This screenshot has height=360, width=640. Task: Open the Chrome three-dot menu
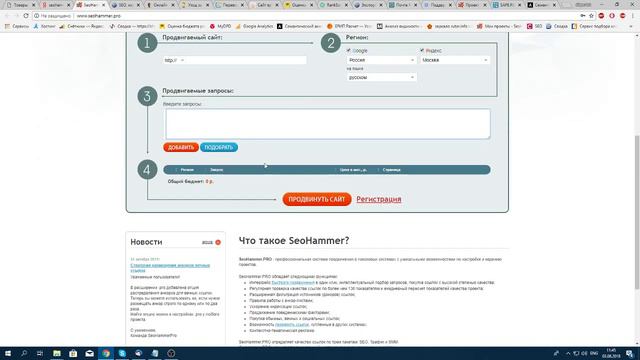(633, 16)
